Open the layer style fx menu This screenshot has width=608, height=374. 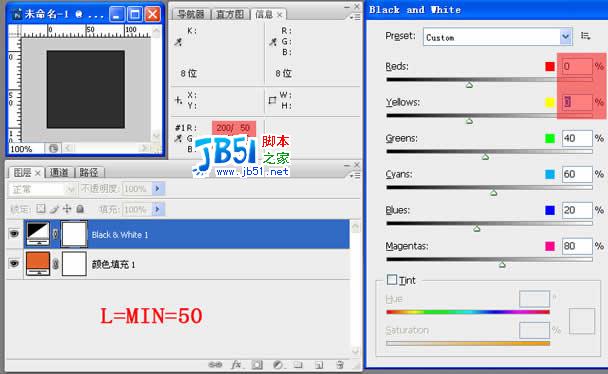pyautogui.click(x=236, y=365)
